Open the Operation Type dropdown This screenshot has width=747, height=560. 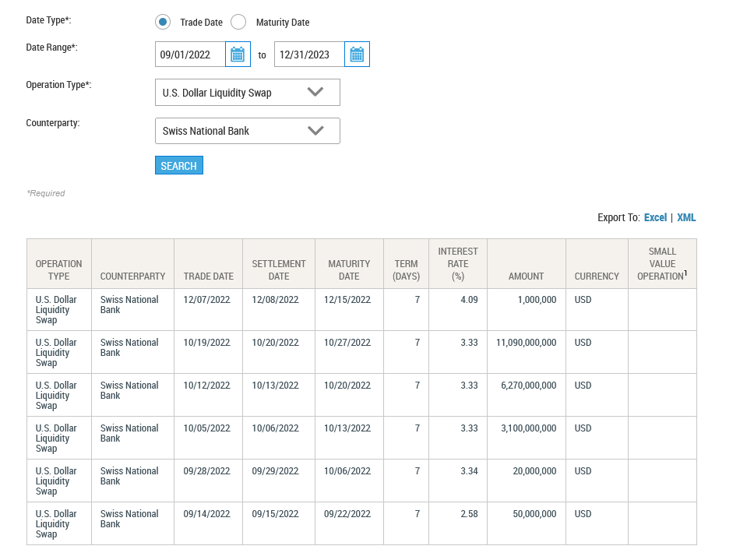point(248,93)
